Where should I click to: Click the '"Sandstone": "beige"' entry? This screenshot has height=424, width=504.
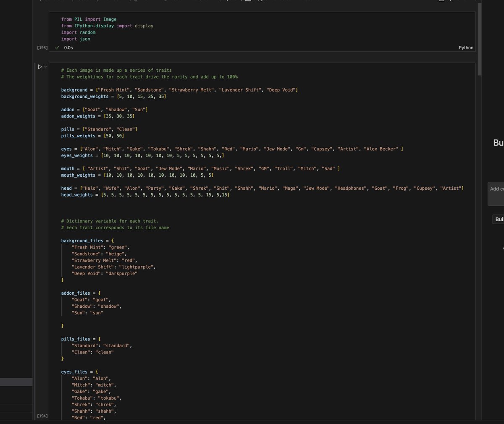click(x=99, y=254)
